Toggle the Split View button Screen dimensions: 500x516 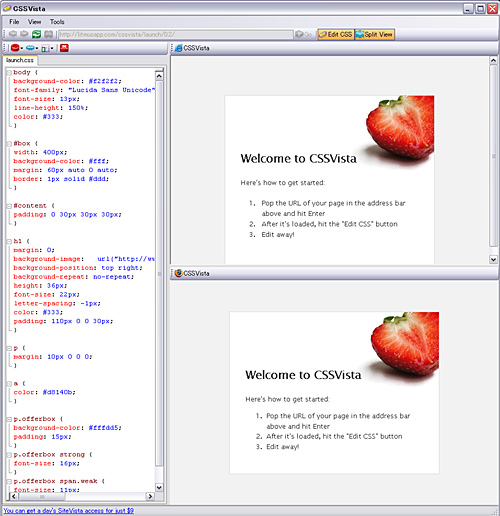click(374, 34)
